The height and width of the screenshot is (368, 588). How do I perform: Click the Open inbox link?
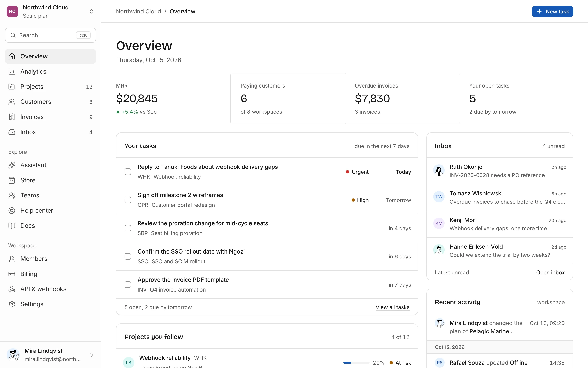tap(550, 273)
